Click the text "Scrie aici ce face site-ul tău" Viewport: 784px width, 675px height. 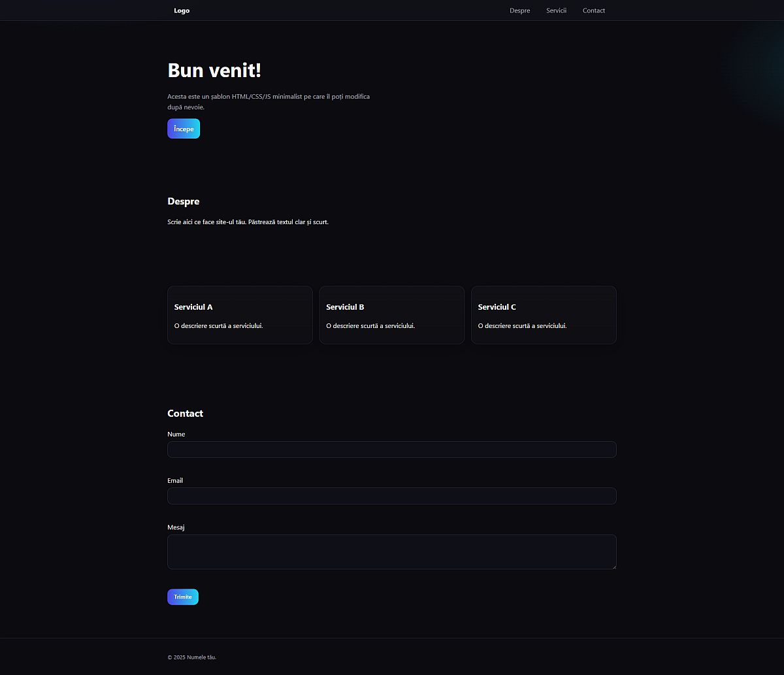tap(206, 222)
